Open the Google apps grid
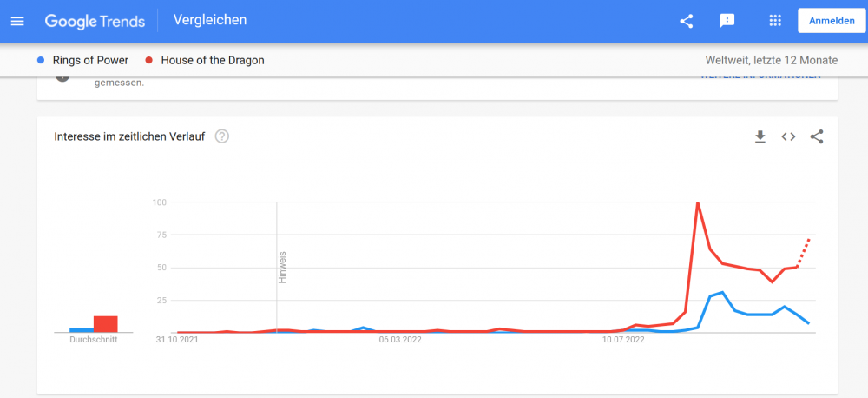 click(x=776, y=21)
